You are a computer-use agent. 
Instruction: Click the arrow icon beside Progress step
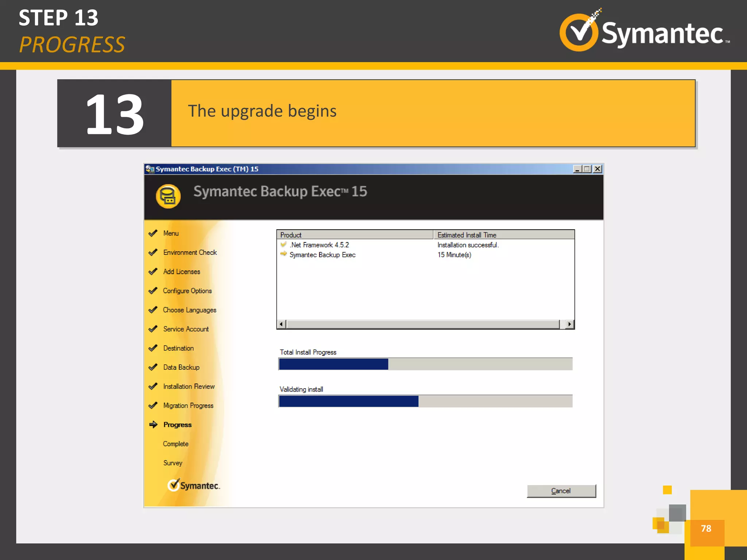click(153, 424)
